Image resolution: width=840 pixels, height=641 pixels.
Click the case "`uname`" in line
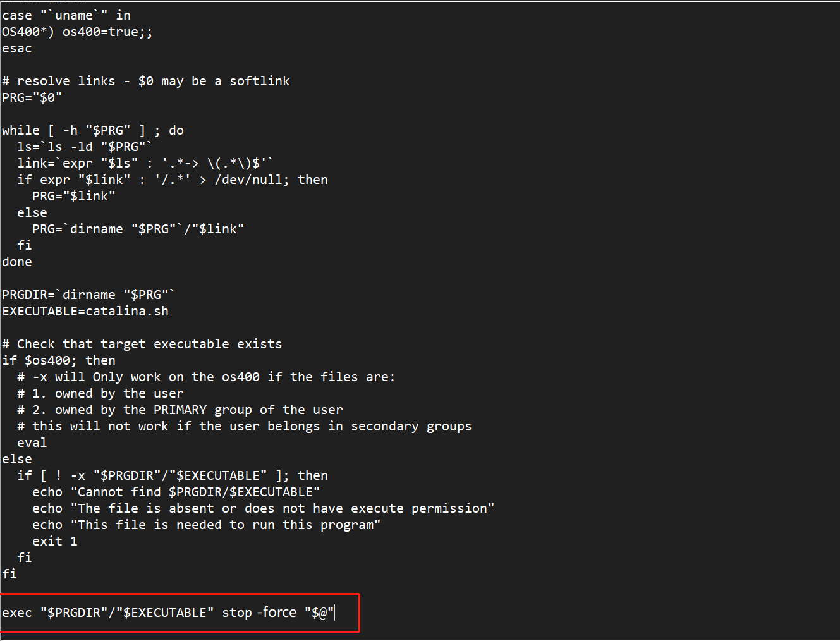click(66, 15)
